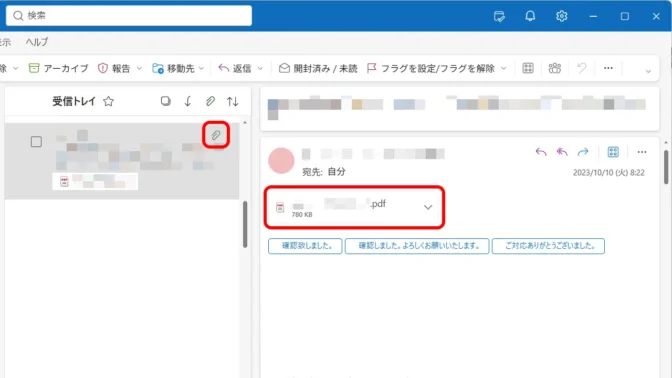Click the 宛先: 自分 recipient line
Image resolution: width=672 pixels, height=378 pixels.
pyautogui.click(x=324, y=172)
